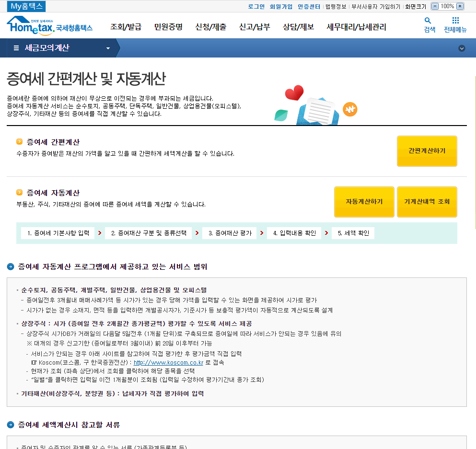Open the 세금모의계산 dropdown arrow

[x=108, y=48]
